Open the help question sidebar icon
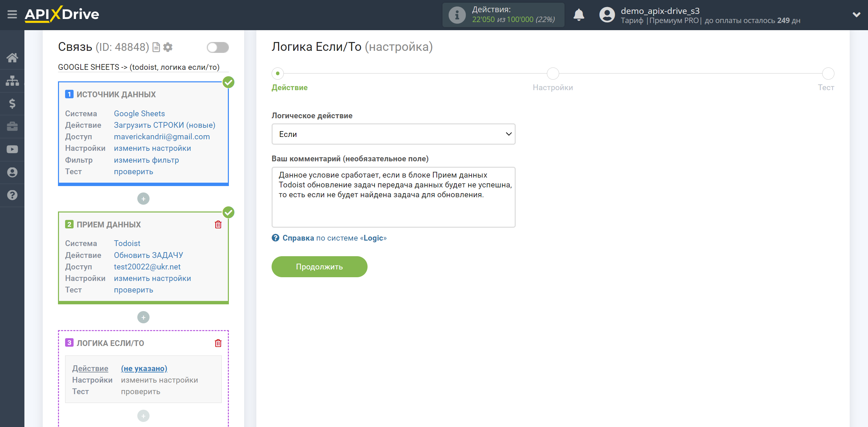The height and width of the screenshot is (427, 868). coord(12,195)
